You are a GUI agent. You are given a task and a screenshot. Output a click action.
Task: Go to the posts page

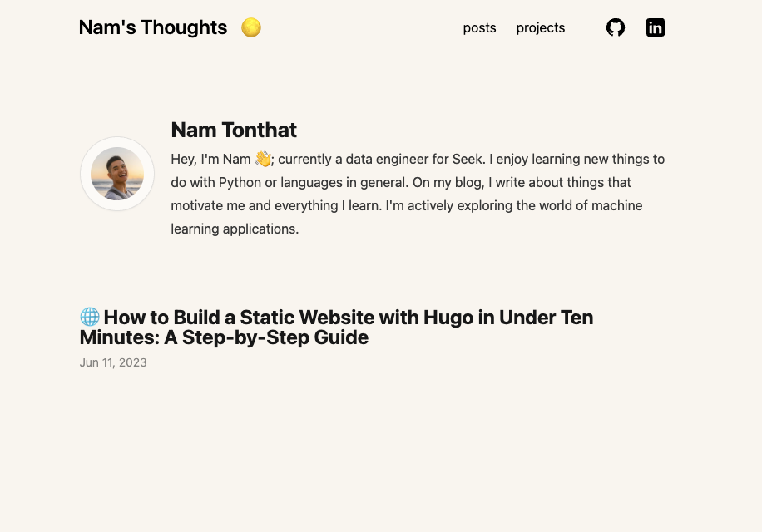click(479, 28)
